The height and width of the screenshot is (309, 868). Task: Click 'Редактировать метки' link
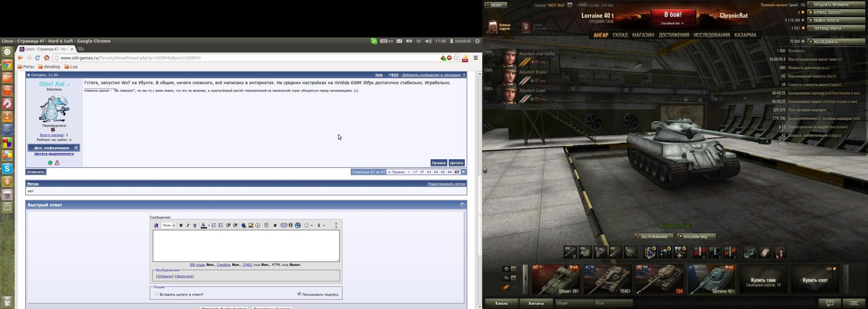point(446,184)
